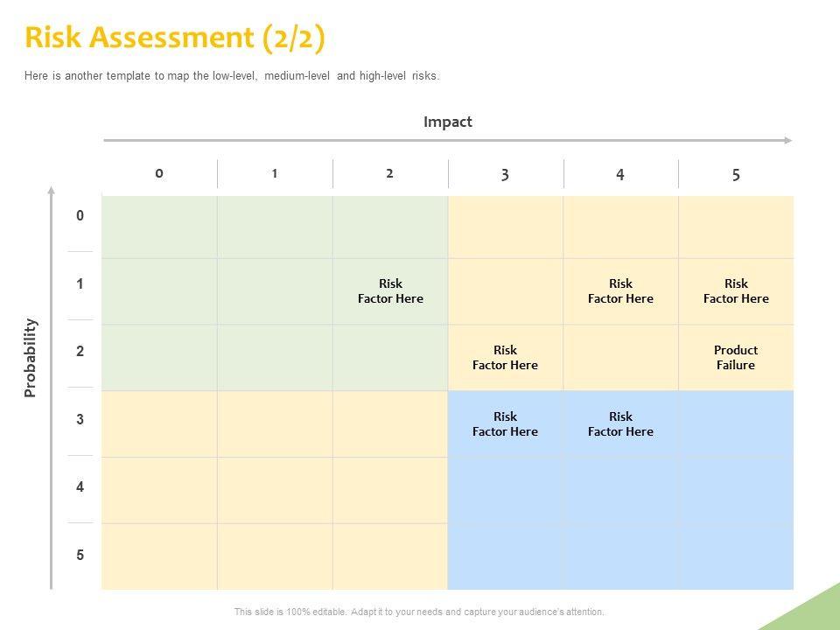Click the "Impact" axis label

(x=447, y=122)
